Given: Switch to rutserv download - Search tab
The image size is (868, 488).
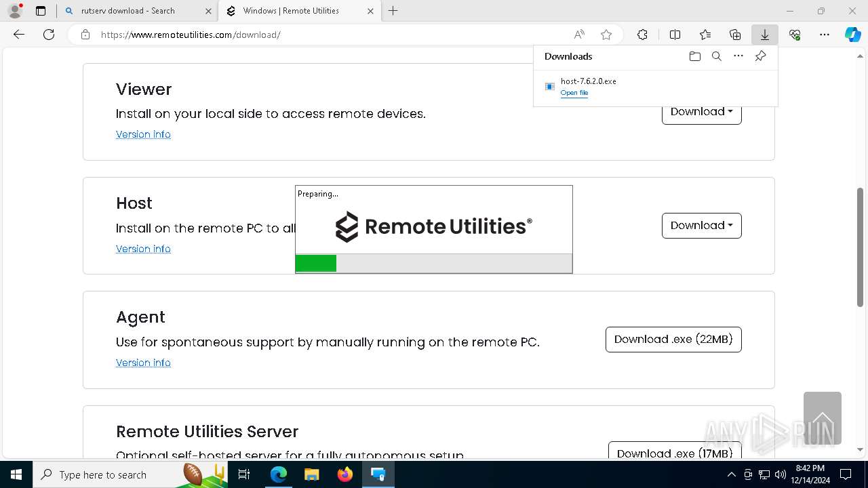Looking at the screenshot, I should (x=138, y=11).
